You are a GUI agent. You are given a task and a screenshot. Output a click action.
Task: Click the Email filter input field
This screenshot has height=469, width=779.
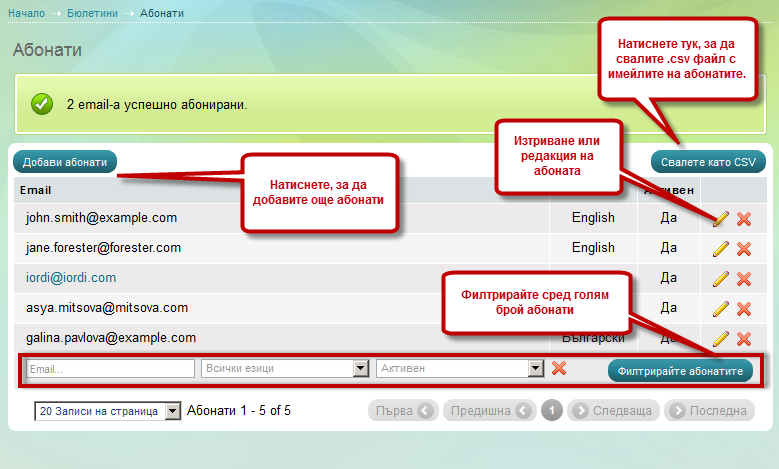tap(110, 369)
